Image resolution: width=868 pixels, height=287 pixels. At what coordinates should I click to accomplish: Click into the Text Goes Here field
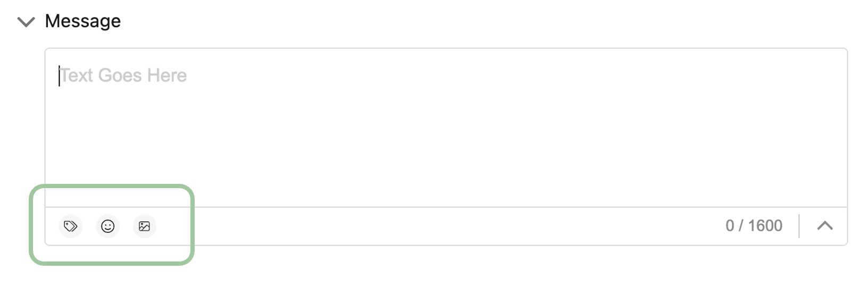click(x=446, y=128)
